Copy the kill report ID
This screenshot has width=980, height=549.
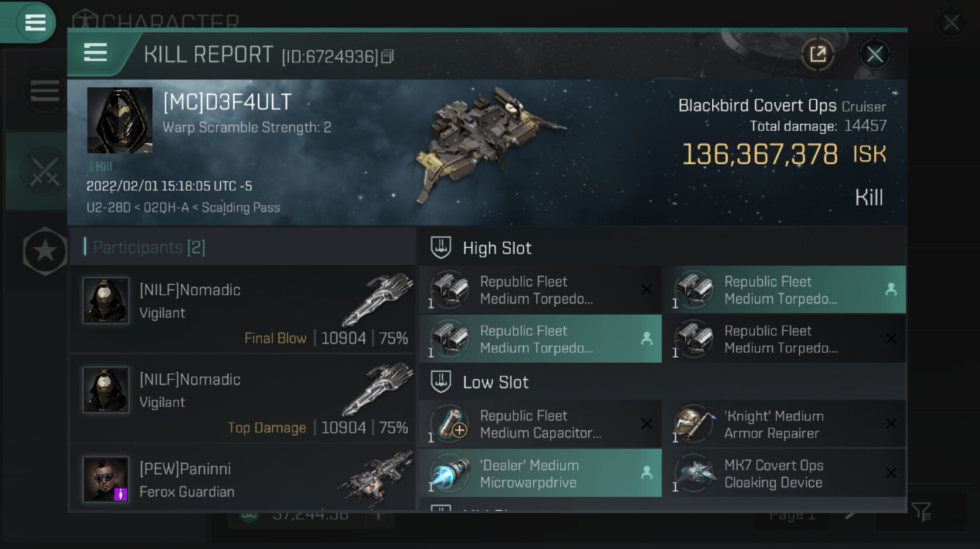pos(388,56)
